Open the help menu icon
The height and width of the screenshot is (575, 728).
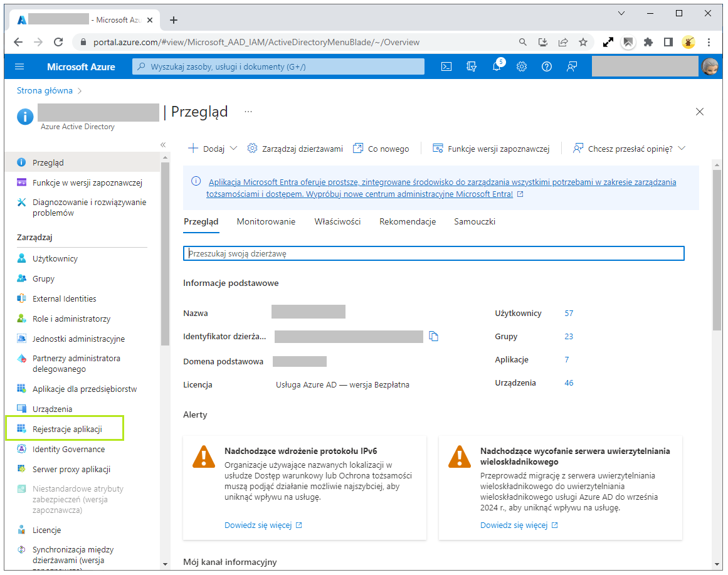tap(546, 66)
